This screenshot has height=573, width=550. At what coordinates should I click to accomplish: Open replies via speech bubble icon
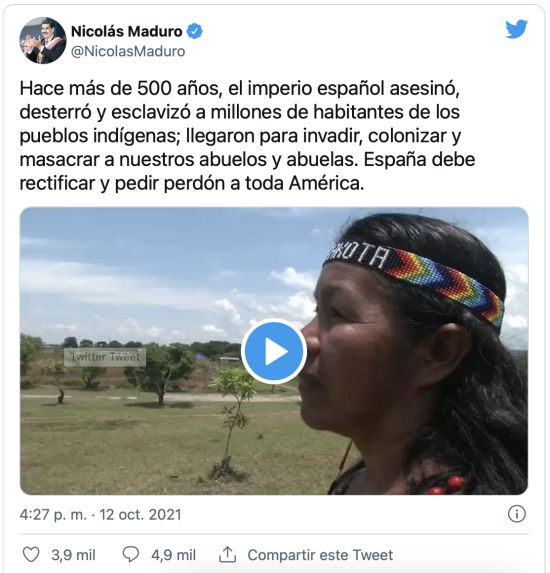130,555
